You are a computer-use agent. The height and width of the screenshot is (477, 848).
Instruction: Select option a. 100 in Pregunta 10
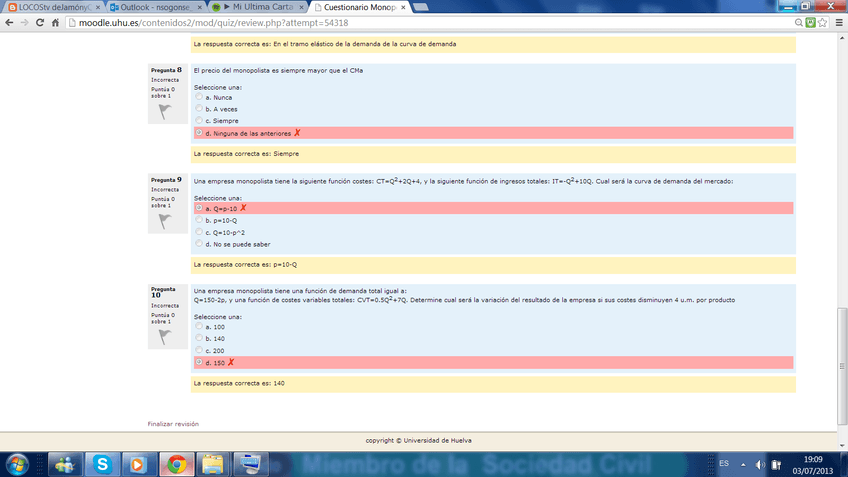(199, 326)
